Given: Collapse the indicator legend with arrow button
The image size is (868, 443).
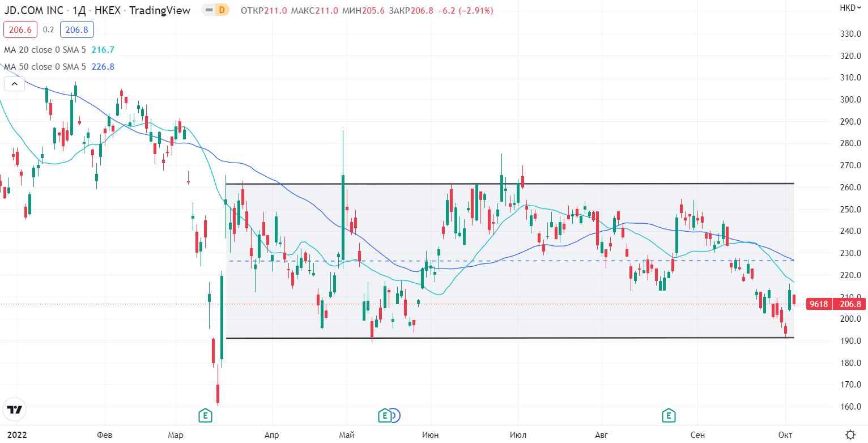Looking at the screenshot, I should pos(15,84).
